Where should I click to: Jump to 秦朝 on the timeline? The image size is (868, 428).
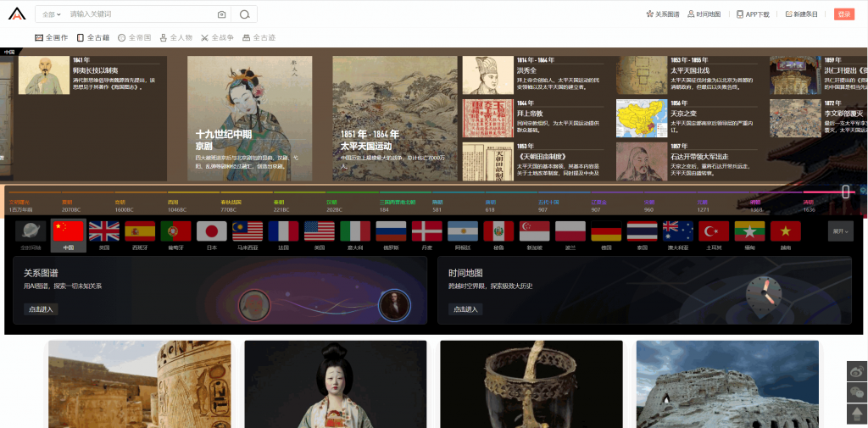click(x=281, y=205)
